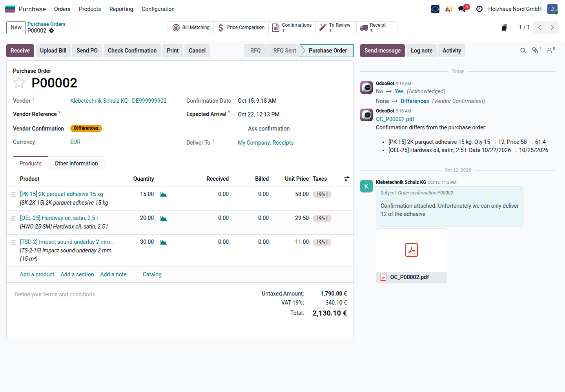Screen dimensions: 565x392
Task: Switch to the Other Information tab
Action: coord(76,163)
